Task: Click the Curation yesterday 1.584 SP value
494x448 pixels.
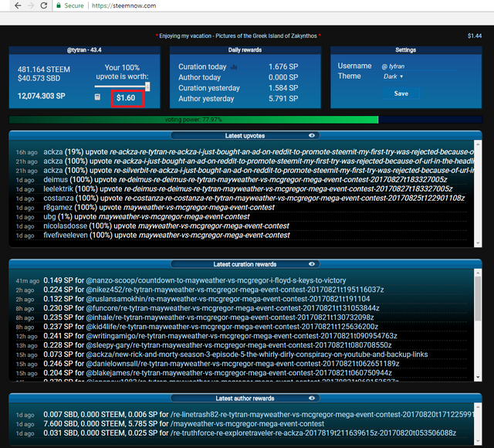Action: 283,87
